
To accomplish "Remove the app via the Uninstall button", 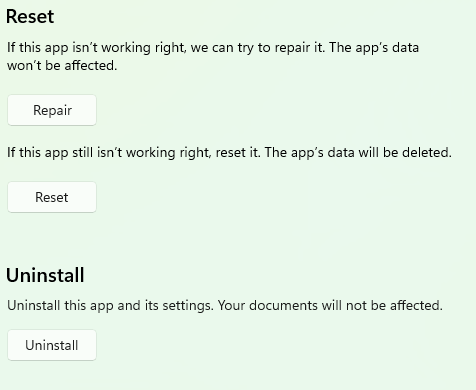I will pyautogui.click(x=52, y=345).
